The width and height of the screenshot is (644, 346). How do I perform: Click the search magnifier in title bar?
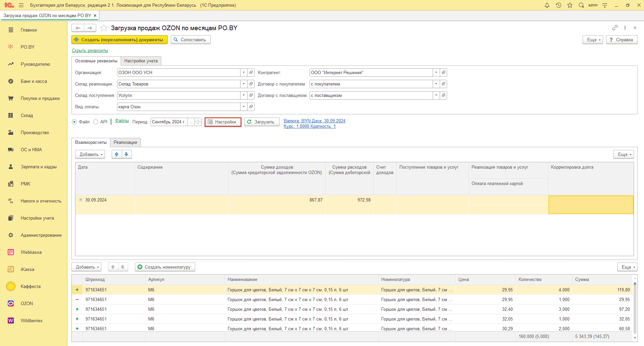581,5
